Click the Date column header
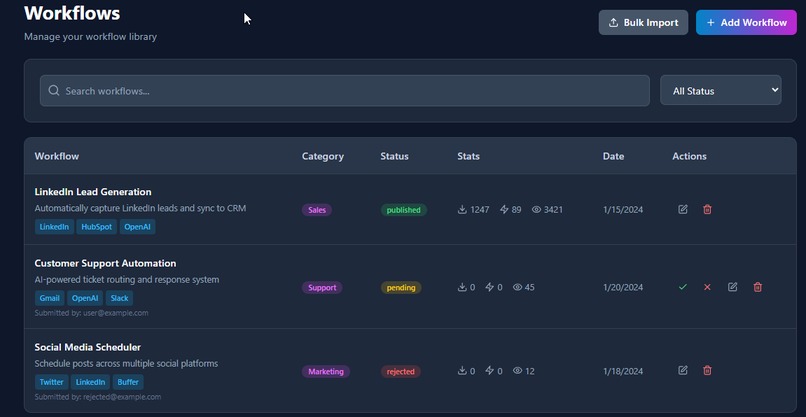Screen dimensions: 806x417 tap(613, 156)
